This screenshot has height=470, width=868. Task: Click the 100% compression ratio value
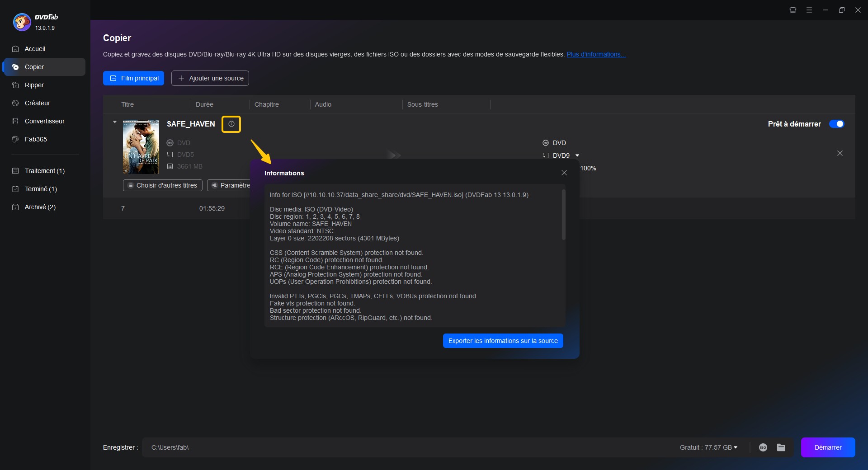(588, 168)
